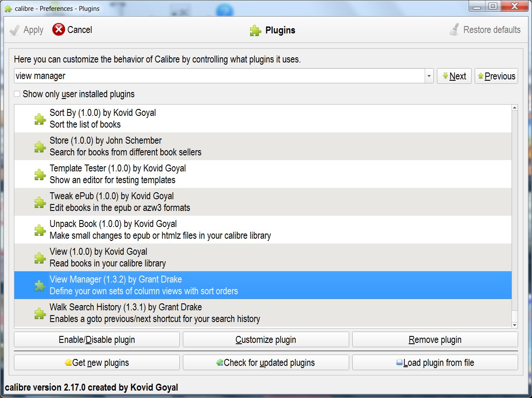
Task: Click Enable/Disable plugin button
Action: click(x=97, y=340)
